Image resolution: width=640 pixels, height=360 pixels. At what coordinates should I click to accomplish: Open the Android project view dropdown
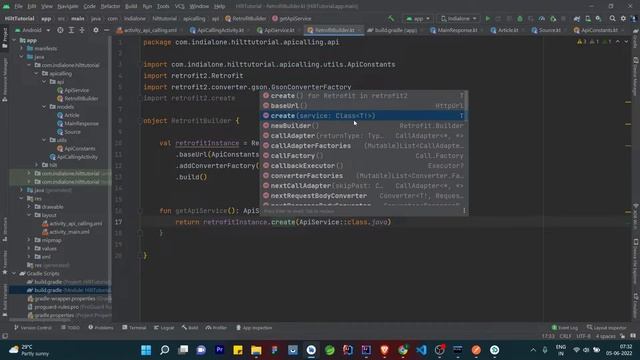click(32, 30)
